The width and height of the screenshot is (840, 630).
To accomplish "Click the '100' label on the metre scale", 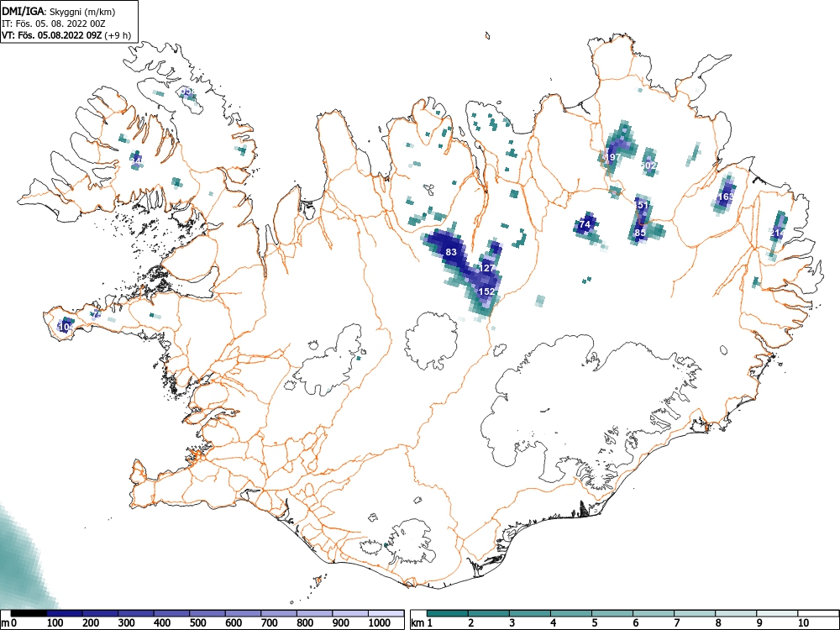I will tap(55, 623).
